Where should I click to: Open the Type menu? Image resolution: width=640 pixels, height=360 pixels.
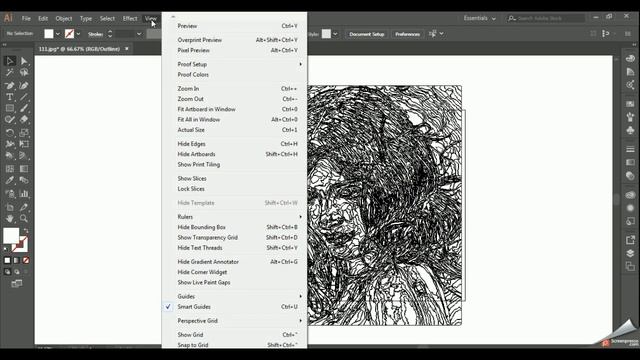(86, 18)
